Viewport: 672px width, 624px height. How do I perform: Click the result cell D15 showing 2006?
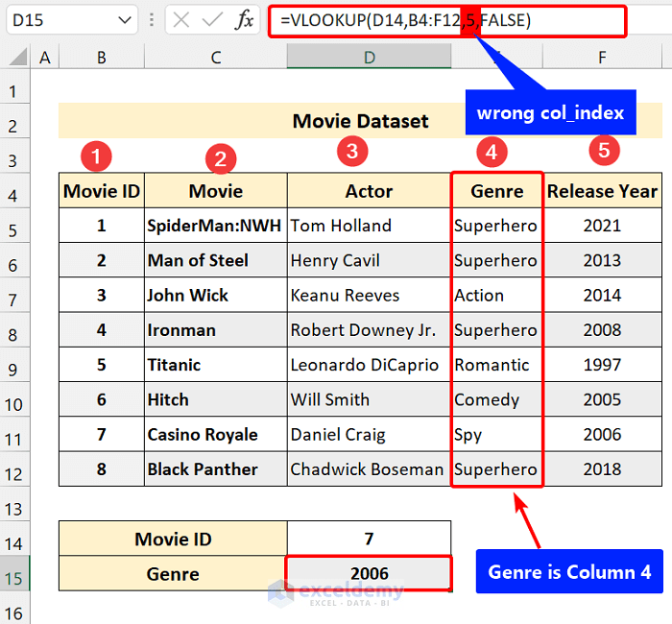pyautogui.click(x=369, y=573)
